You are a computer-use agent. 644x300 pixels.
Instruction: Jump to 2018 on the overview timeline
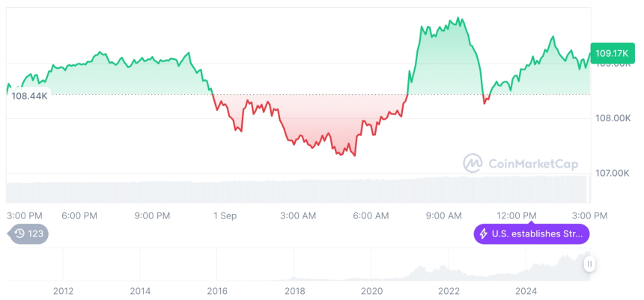(294, 290)
